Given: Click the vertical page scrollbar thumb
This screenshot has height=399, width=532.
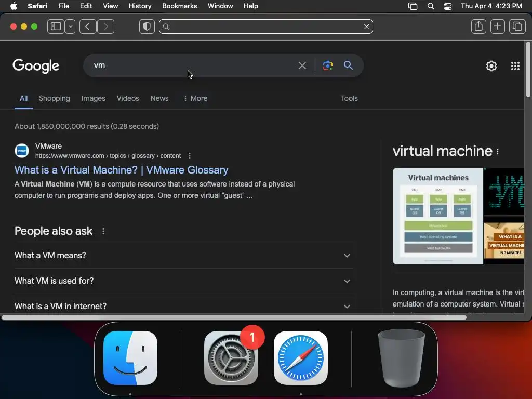Looking at the screenshot, I should pos(528,70).
